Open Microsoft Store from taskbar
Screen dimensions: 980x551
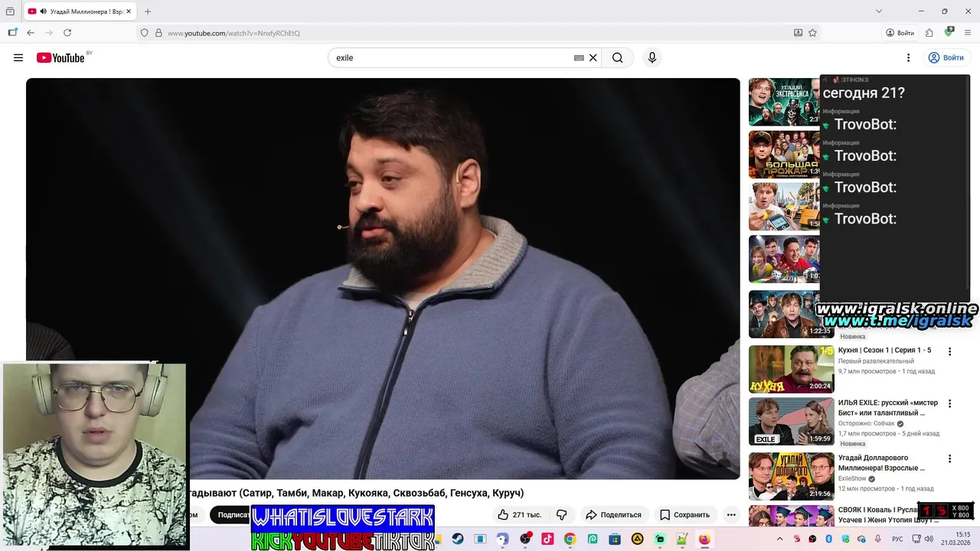pyautogui.click(x=615, y=539)
